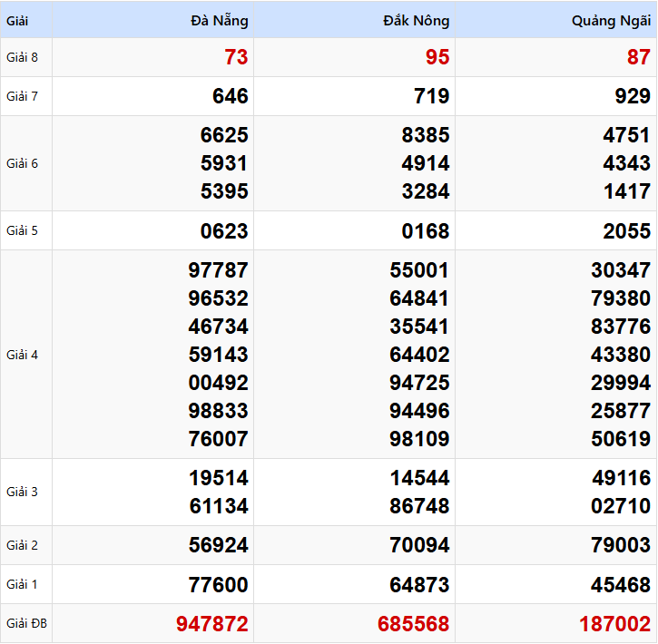Click special prize number 685568
Screen dimensions: 658x644
pyautogui.click(x=414, y=623)
